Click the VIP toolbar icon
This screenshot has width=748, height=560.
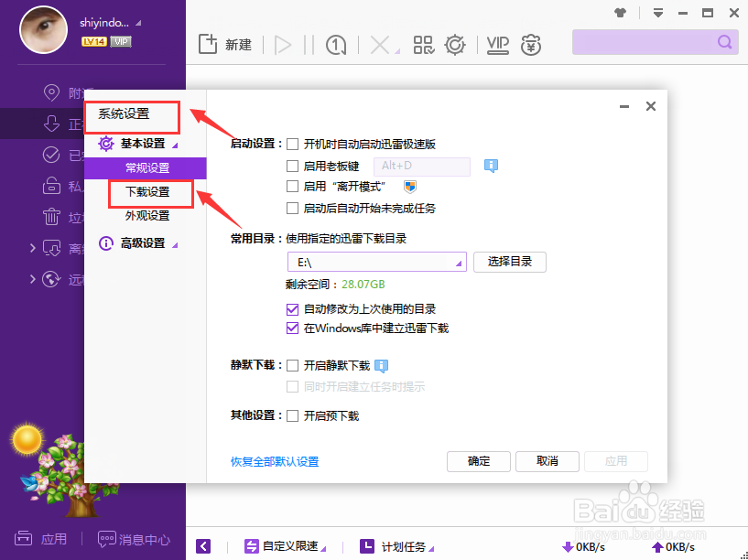click(x=497, y=45)
